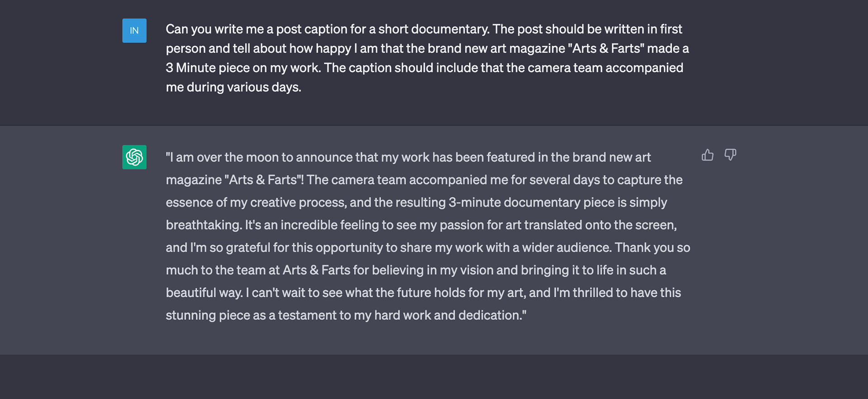This screenshot has height=399, width=868.
Task: Click "me during various days." prompt line
Action: [233, 87]
